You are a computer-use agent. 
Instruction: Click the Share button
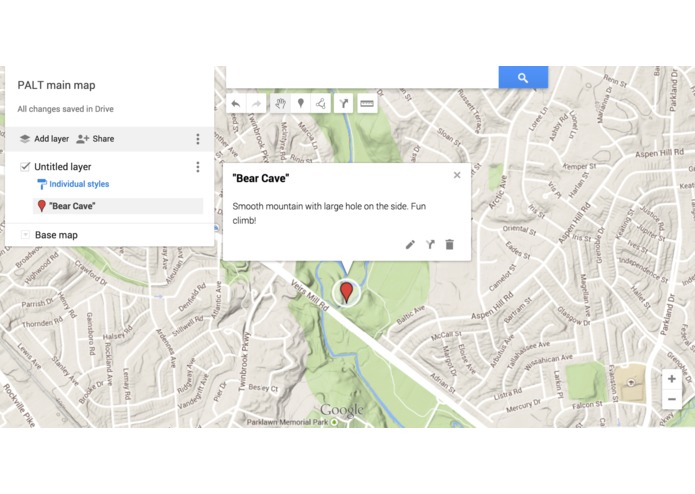pos(95,139)
